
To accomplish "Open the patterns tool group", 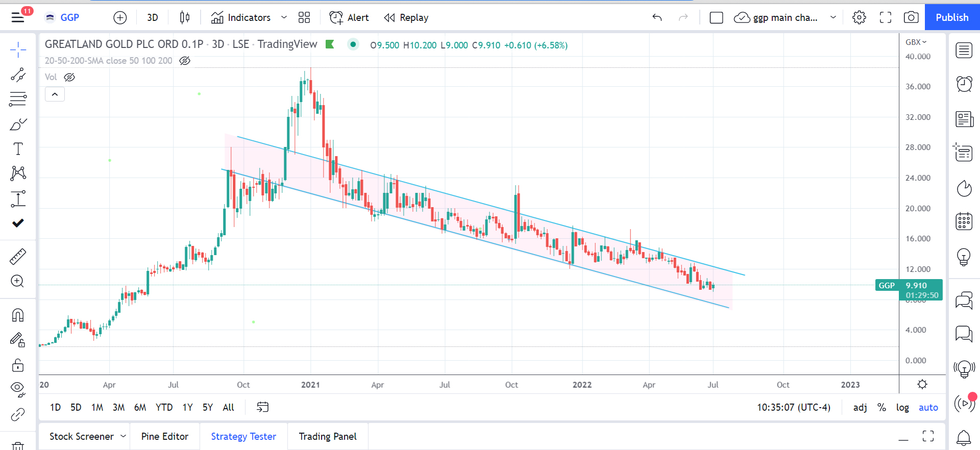I will tap(18, 173).
